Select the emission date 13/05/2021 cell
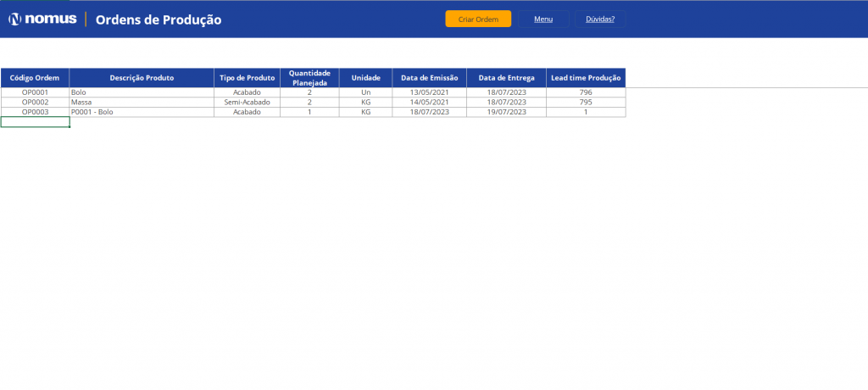 (429, 92)
